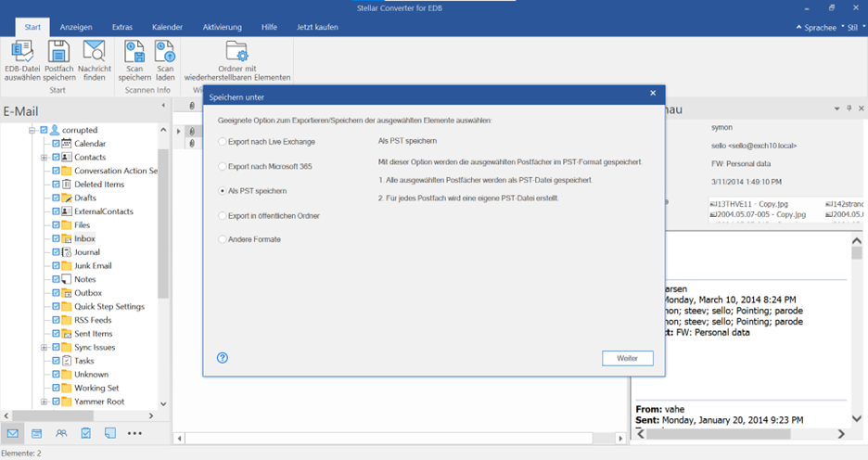Open the Hilfe ribbon tab
868x460 pixels.
269,27
